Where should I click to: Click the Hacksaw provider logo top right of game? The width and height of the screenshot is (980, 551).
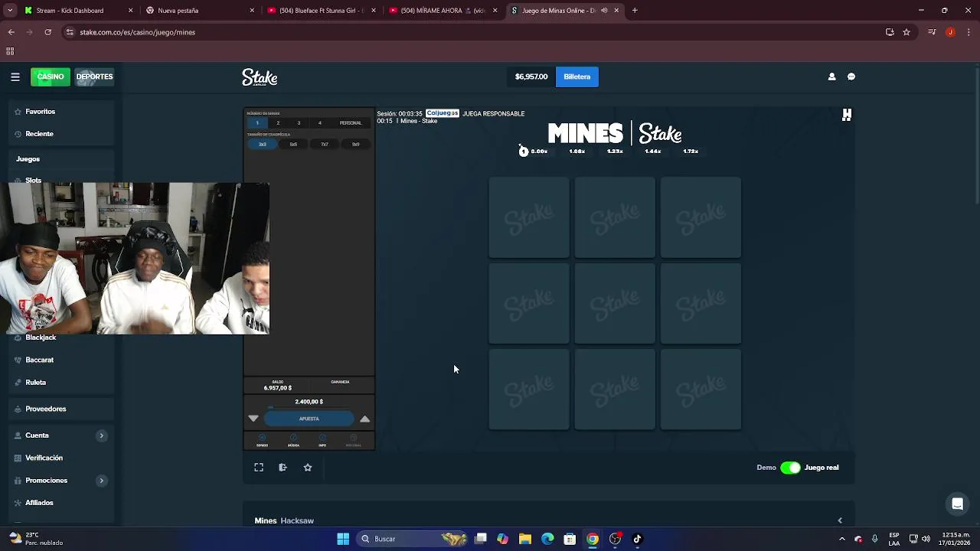[847, 115]
